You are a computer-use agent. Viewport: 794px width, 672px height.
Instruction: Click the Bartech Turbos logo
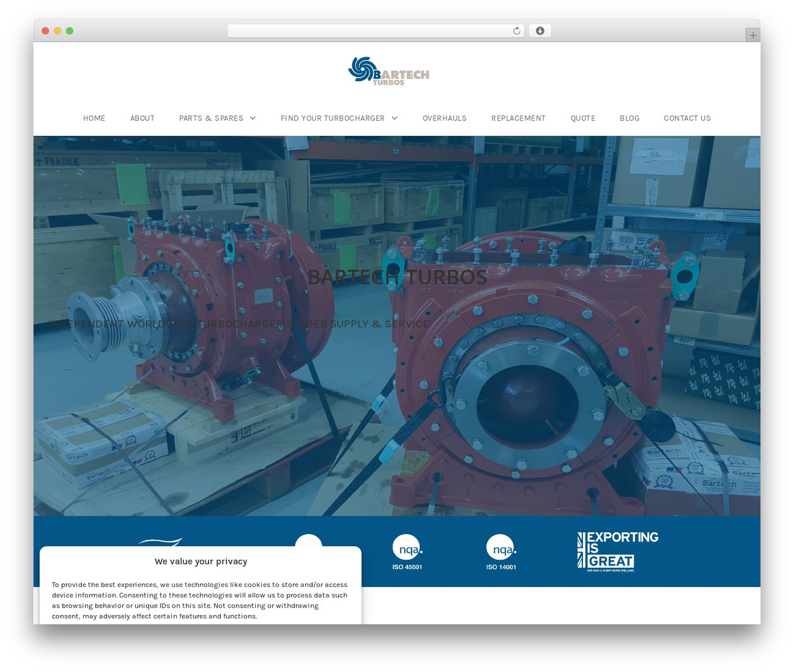point(389,71)
